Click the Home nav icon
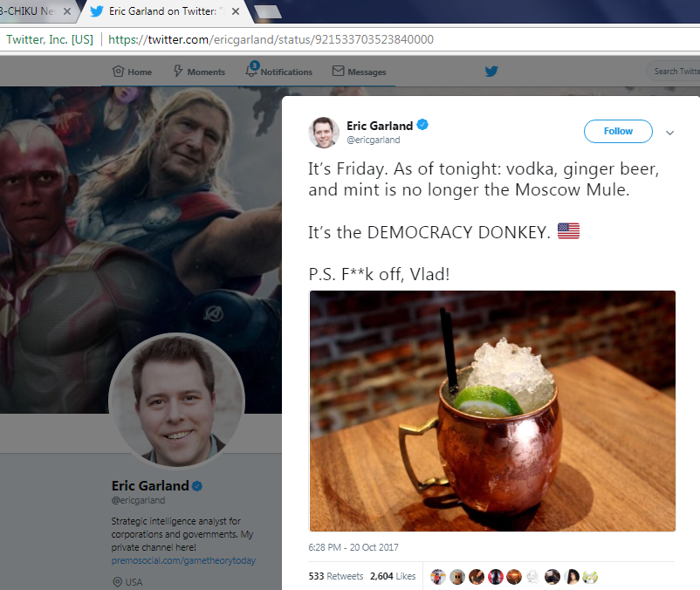The image size is (700, 590). tap(118, 72)
